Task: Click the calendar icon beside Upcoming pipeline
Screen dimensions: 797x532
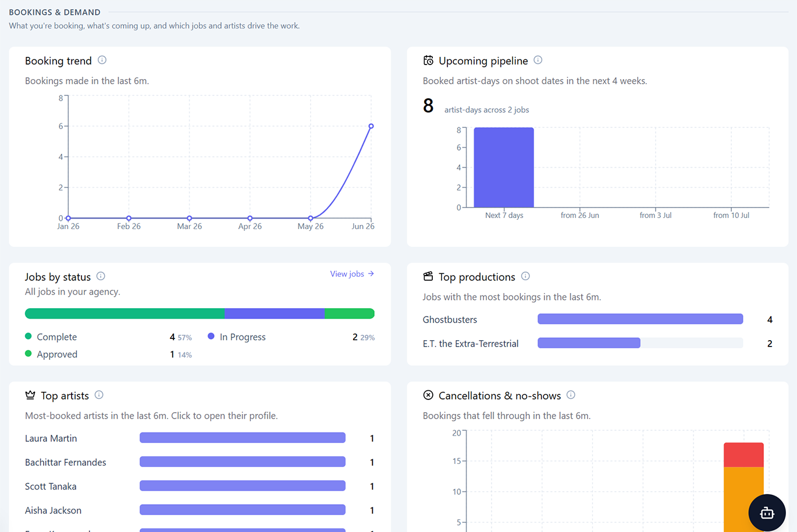Action: pyautogui.click(x=428, y=60)
